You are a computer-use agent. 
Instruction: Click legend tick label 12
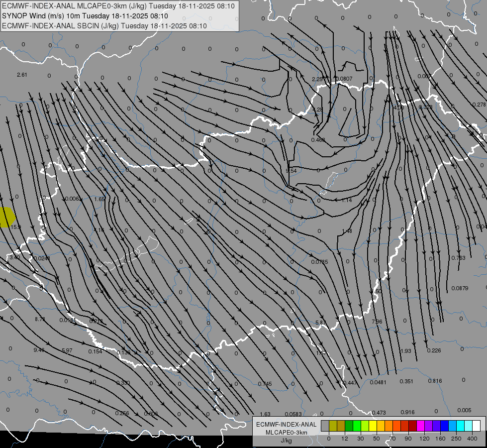point(344,439)
